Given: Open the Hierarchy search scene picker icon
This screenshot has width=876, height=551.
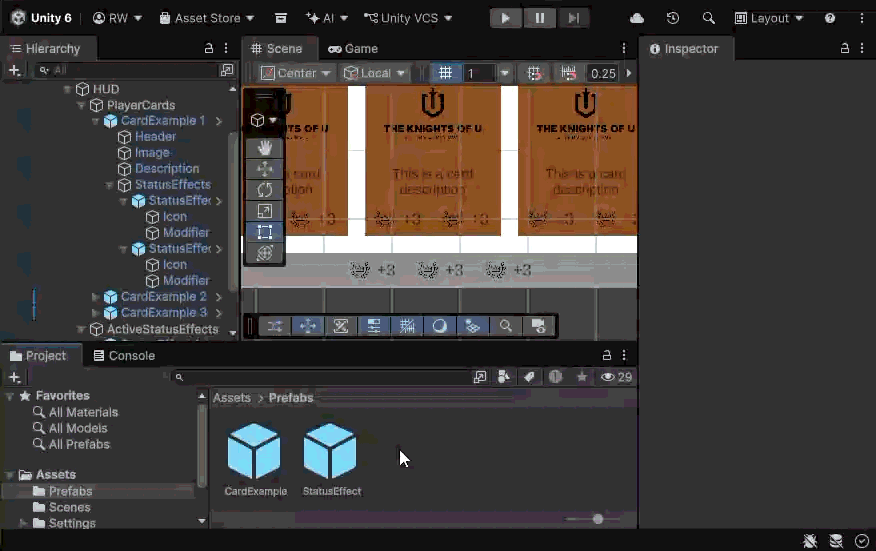Looking at the screenshot, I should pos(227,70).
